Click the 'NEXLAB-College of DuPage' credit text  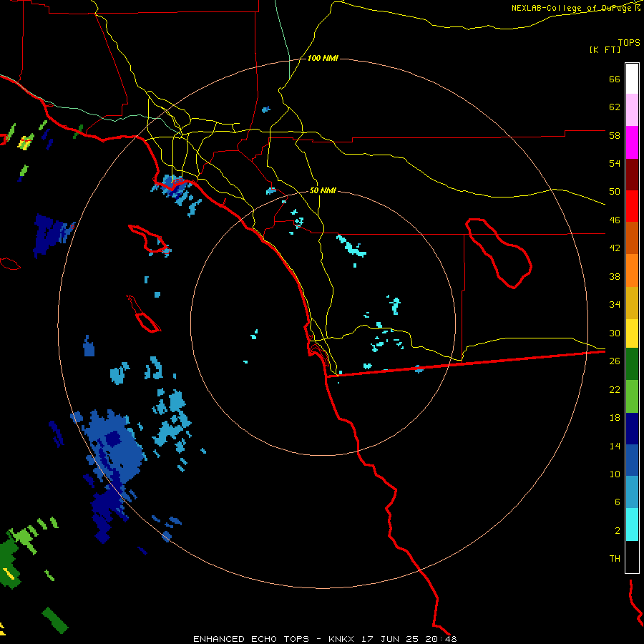tap(570, 8)
